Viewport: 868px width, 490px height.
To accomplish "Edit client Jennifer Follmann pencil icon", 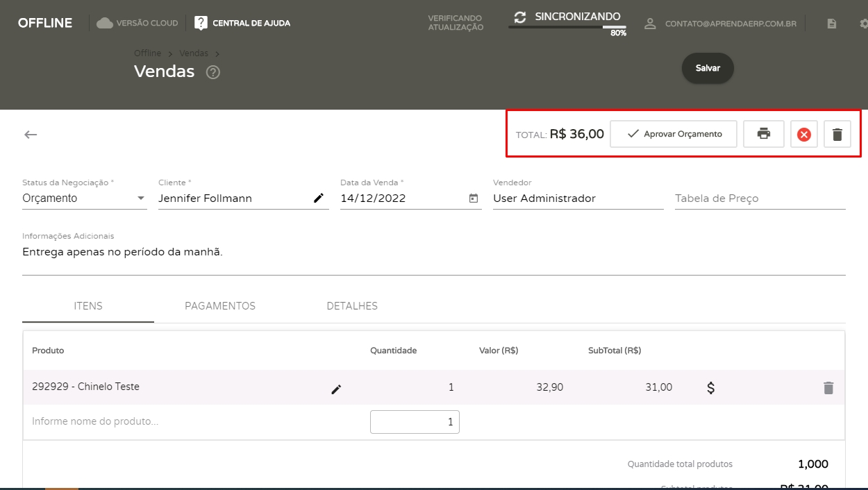I will click(x=319, y=198).
